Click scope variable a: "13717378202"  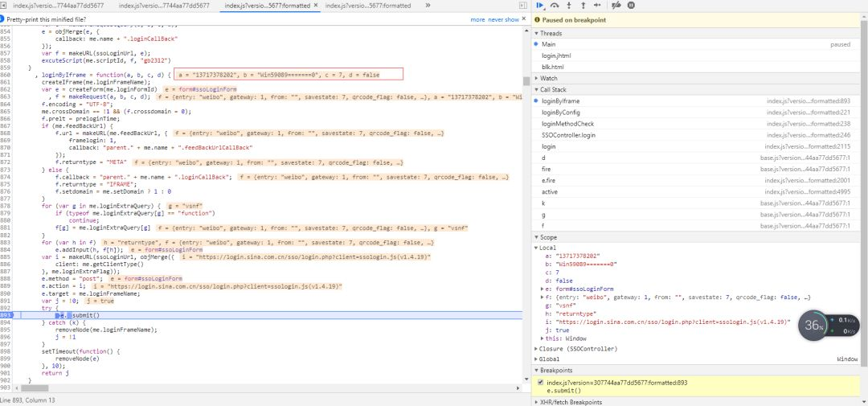tap(573, 256)
